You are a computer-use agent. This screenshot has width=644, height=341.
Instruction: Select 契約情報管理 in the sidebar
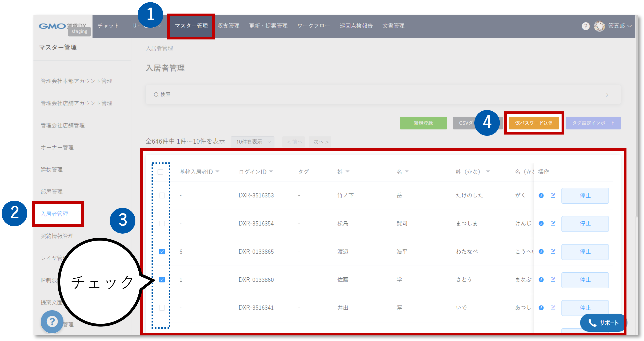pyautogui.click(x=57, y=236)
